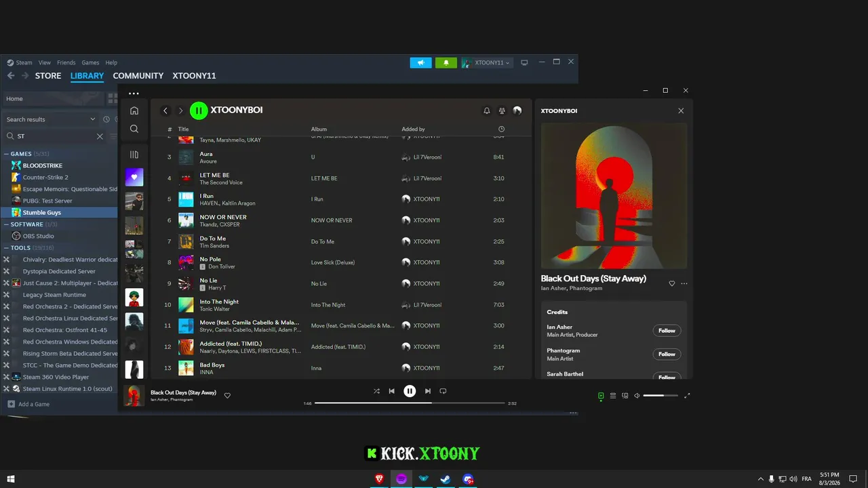Viewport: 868px width, 488px height.
Task: Pause playlist with green XTOONYBOI button
Action: 199,110
